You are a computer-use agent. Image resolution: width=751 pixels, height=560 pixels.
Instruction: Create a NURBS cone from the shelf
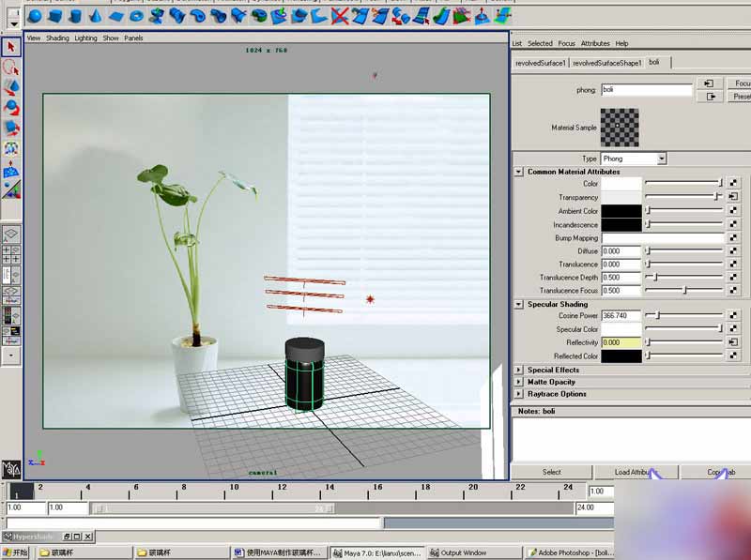coord(96,16)
